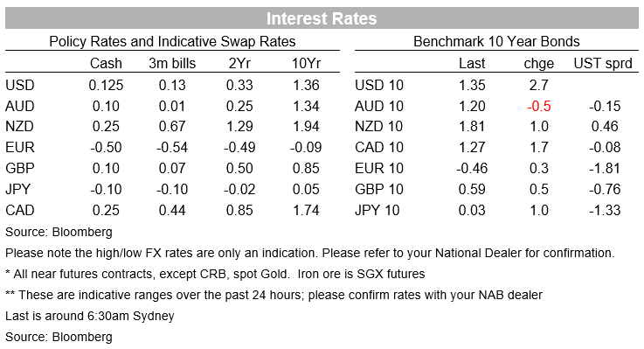Click the Cash column header
This screenshot has width=644, height=349.
click(106, 63)
